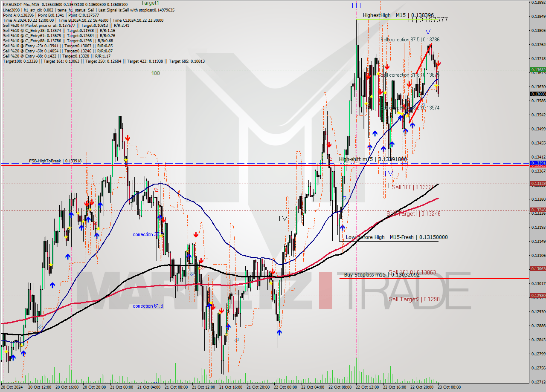
Task: Select the 'Sell 161.8 | 0.13063' label
Action: click(412, 272)
